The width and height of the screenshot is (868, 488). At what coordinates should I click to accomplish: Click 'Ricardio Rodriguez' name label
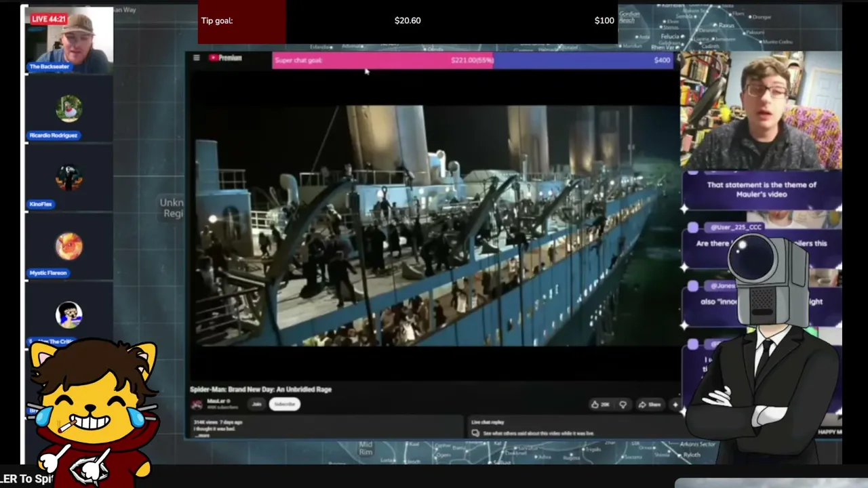point(53,136)
